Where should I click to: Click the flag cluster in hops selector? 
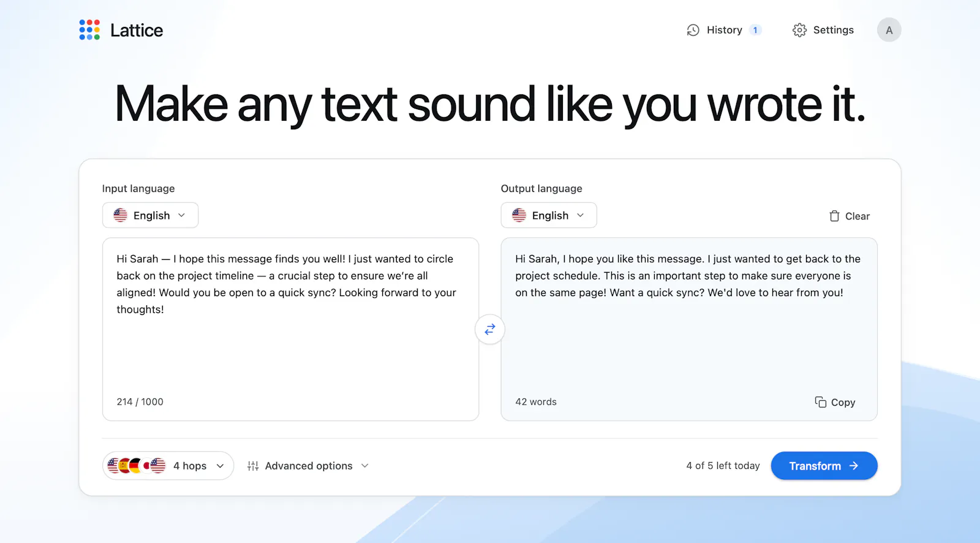(137, 466)
